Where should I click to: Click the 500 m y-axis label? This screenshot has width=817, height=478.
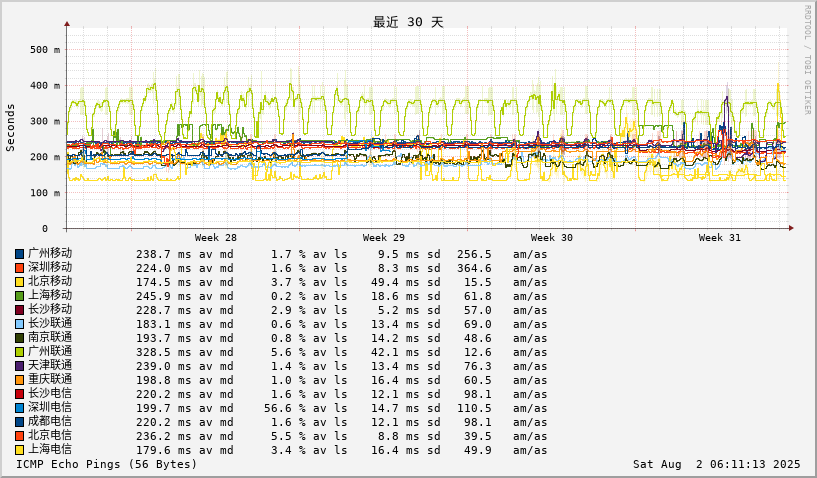(45, 50)
